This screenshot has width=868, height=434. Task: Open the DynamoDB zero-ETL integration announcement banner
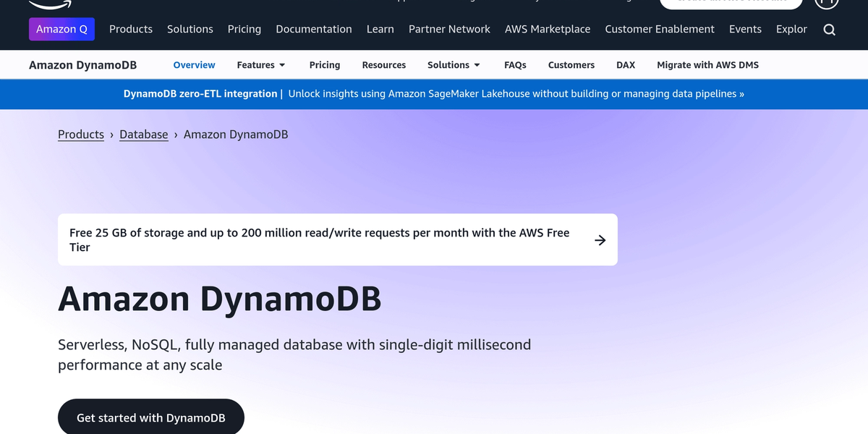[x=434, y=94]
